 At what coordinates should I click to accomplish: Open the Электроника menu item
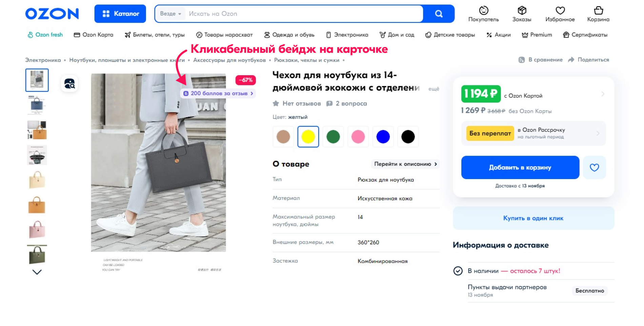347,35
